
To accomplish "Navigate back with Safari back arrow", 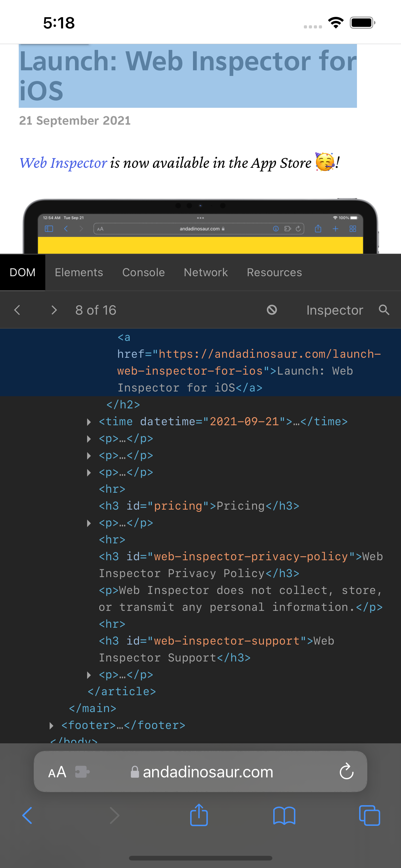I will click(27, 816).
